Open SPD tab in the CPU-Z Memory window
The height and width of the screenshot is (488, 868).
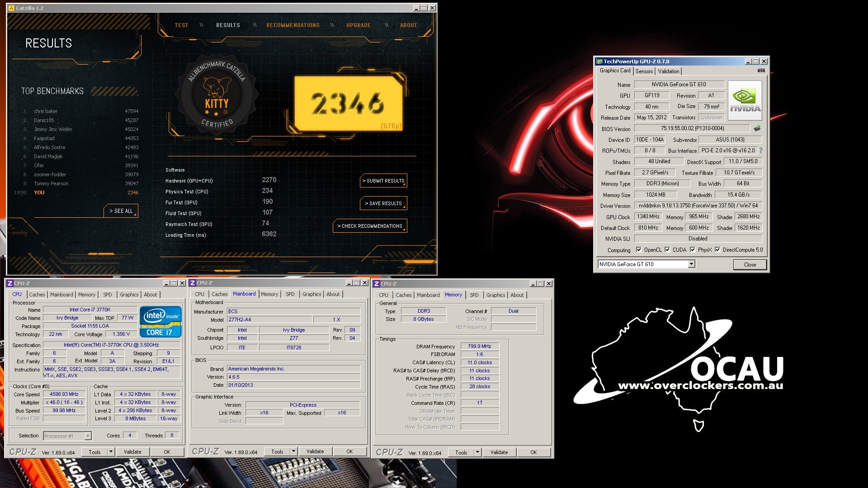pos(474,295)
